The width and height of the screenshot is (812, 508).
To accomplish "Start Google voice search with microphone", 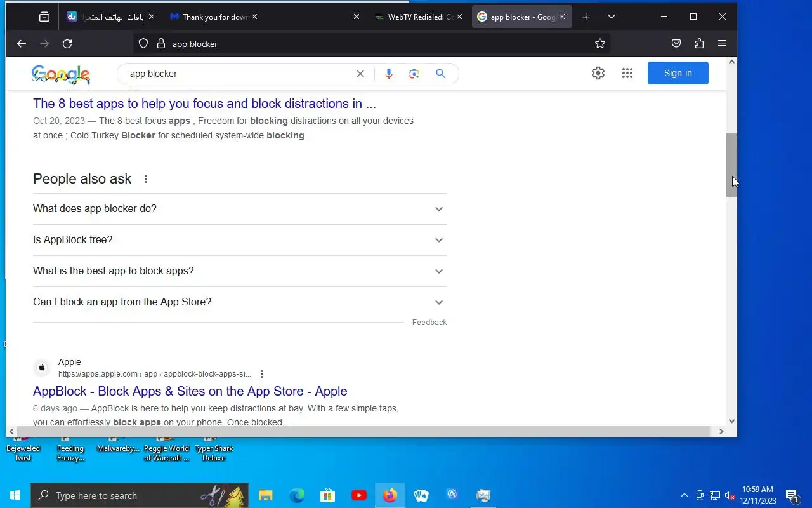I will pyautogui.click(x=389, y=74).
